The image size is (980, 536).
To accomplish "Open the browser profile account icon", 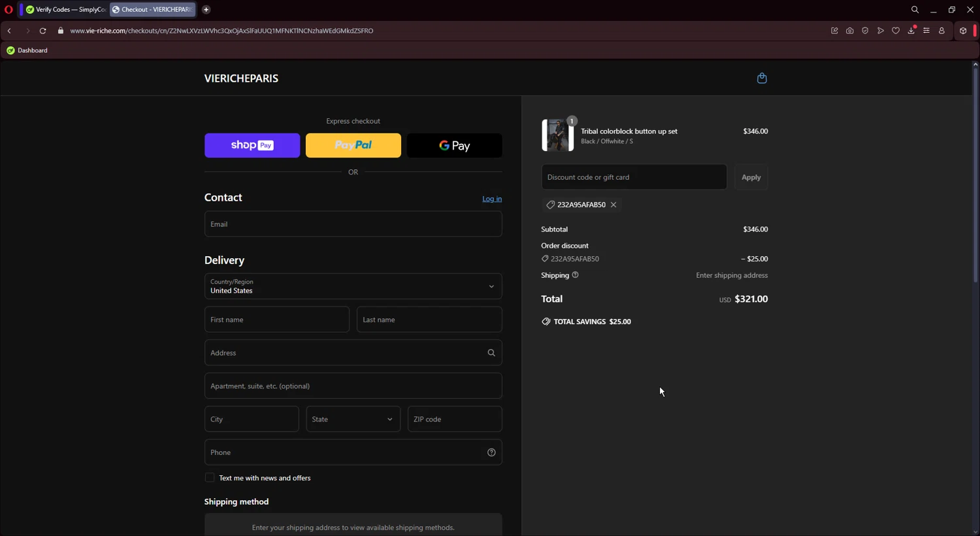I will coord(941,31).
